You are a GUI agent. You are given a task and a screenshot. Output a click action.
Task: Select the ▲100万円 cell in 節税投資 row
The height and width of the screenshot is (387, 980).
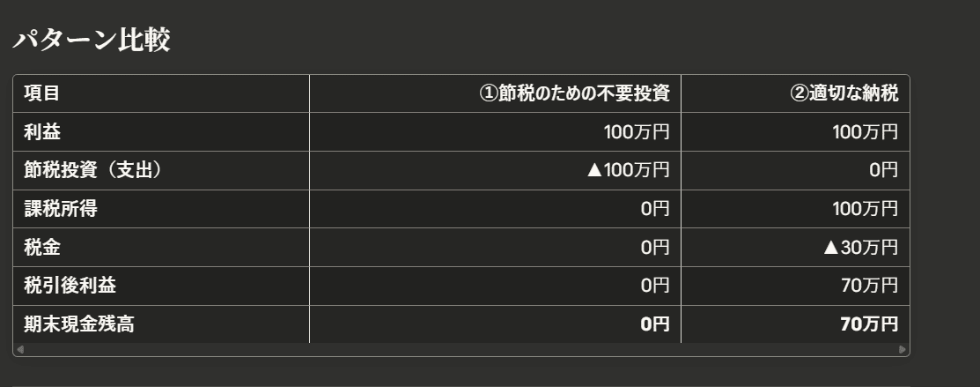(627, 171)
